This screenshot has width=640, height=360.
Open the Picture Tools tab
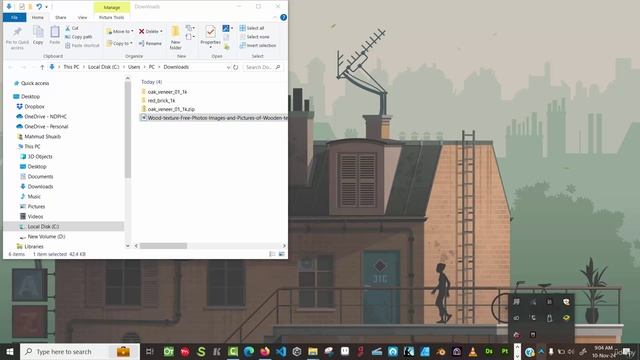click(111, 18)
